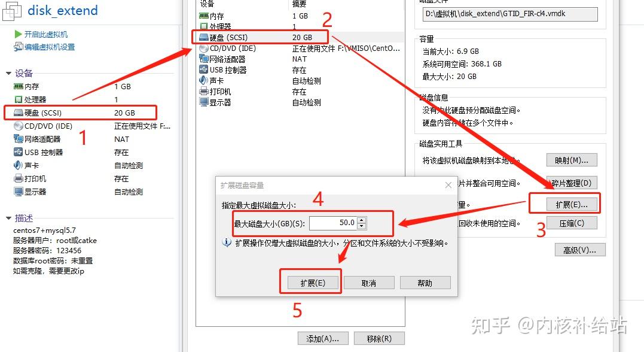This screenshot has height=352, width=644.
Task: Click 帮助 button in expand disk dialog
Action: coord(425,283)
